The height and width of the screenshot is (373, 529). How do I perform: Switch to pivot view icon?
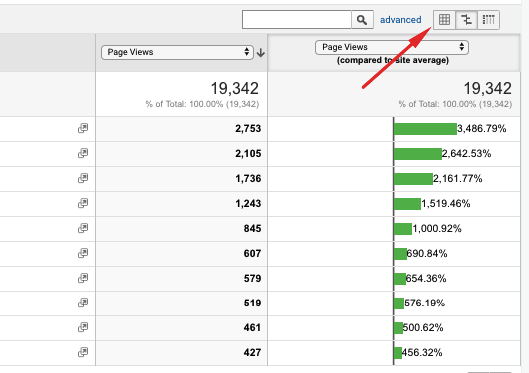coord(488,20)
